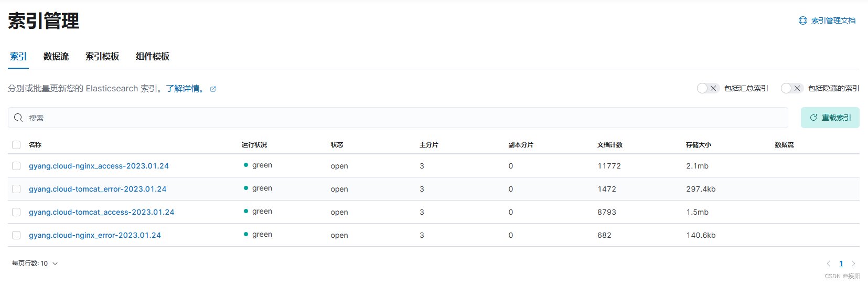The image size is (868, 284).
Task: Switch to the 组件模板 tab
Action: point(153,56)
